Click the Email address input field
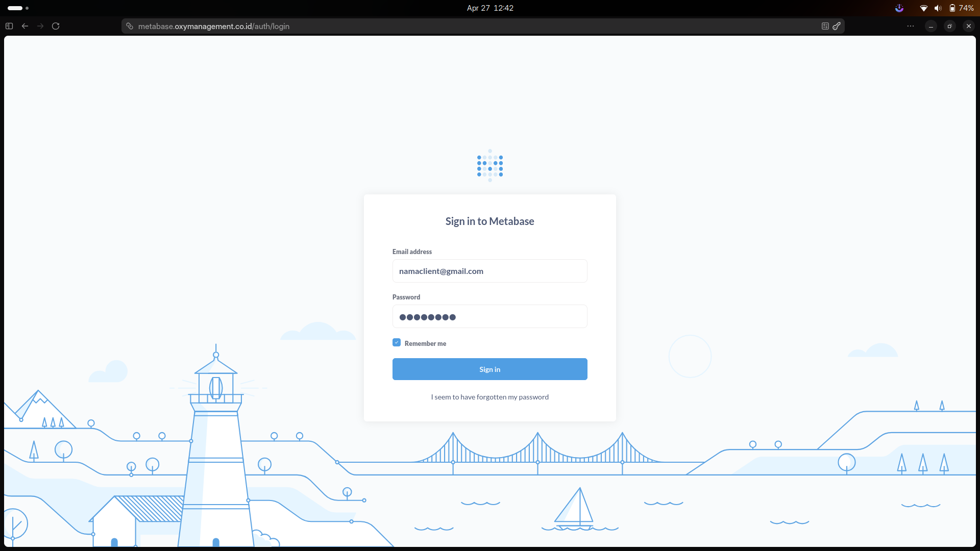The width and height of the screenshot is (980, 551). (x=490, y=271)
